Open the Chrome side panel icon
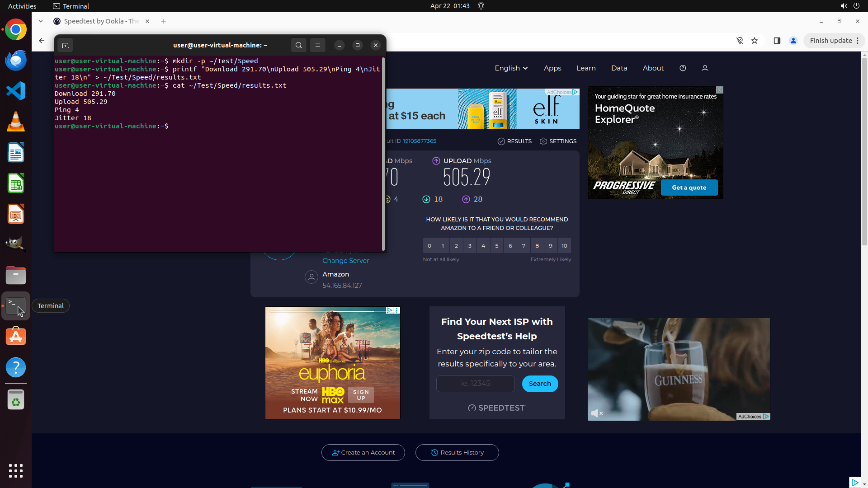This screenshot has height=488, width=868. click(x=777, y=41)
